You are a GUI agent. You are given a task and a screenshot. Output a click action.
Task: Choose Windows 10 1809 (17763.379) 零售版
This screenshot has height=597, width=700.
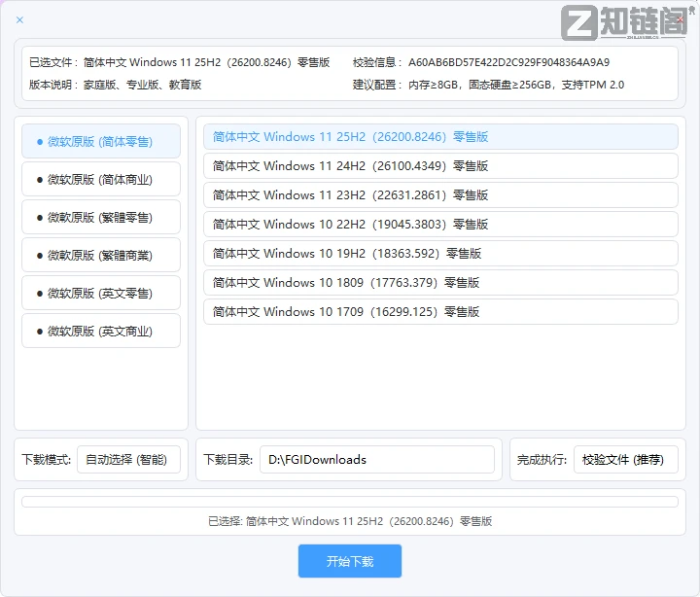[440, 283]
